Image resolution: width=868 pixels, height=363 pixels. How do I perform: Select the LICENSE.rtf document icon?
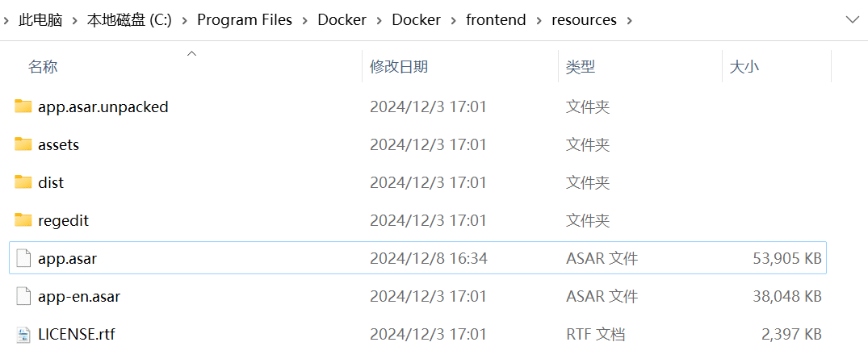[23, 334]
